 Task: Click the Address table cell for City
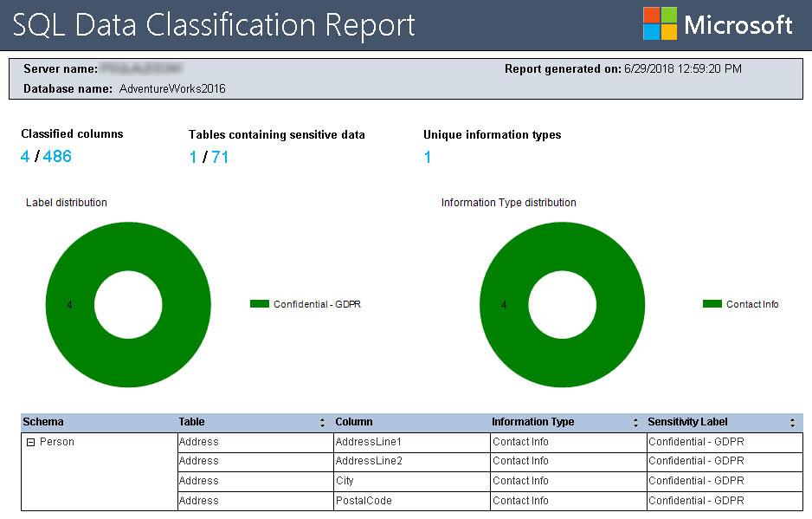[x=255, y=481]
